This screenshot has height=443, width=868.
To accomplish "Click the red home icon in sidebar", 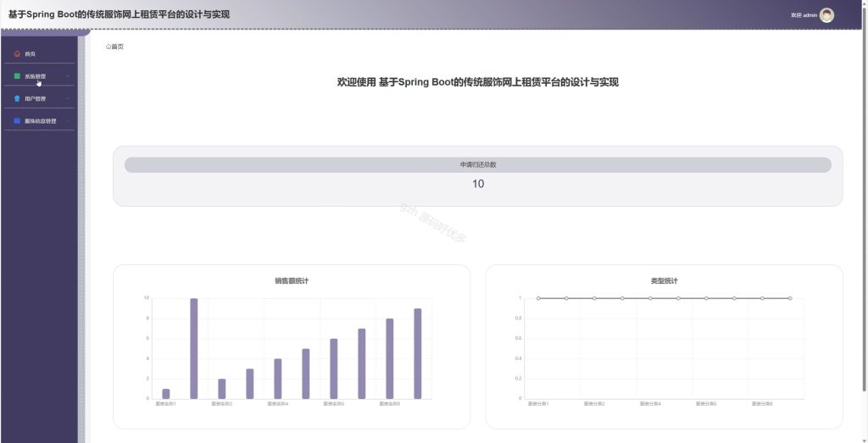I will click(x=17, y=54).
